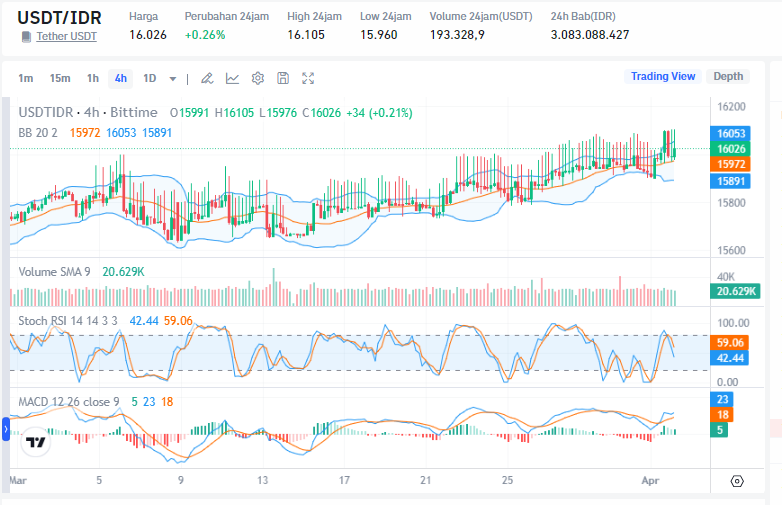Switch to Depth chart

pos(728,76)
